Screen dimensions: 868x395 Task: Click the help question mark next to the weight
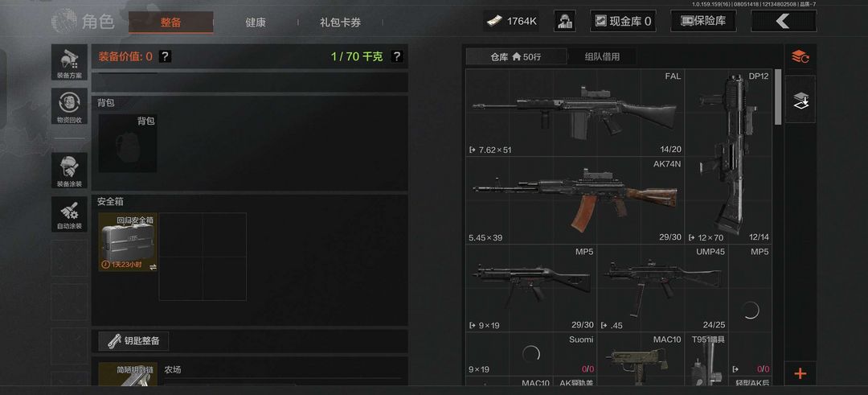(x=396, y=56)
